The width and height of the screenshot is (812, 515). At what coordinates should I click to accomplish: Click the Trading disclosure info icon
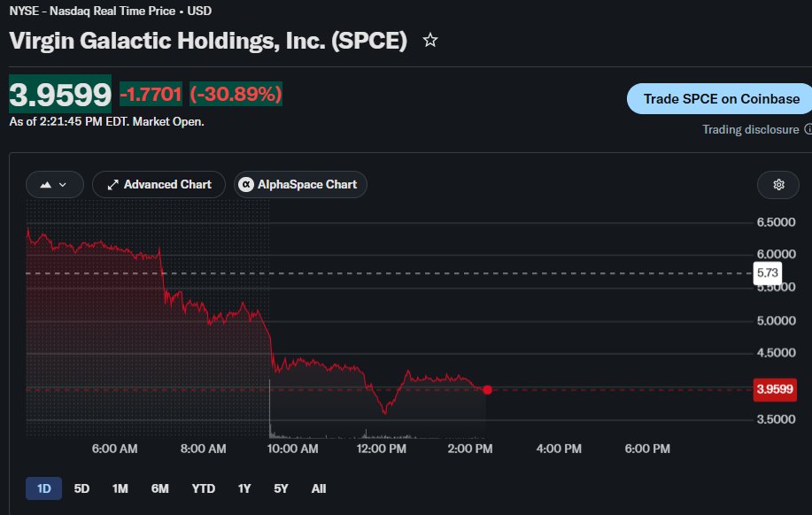[x=808, y=129]
